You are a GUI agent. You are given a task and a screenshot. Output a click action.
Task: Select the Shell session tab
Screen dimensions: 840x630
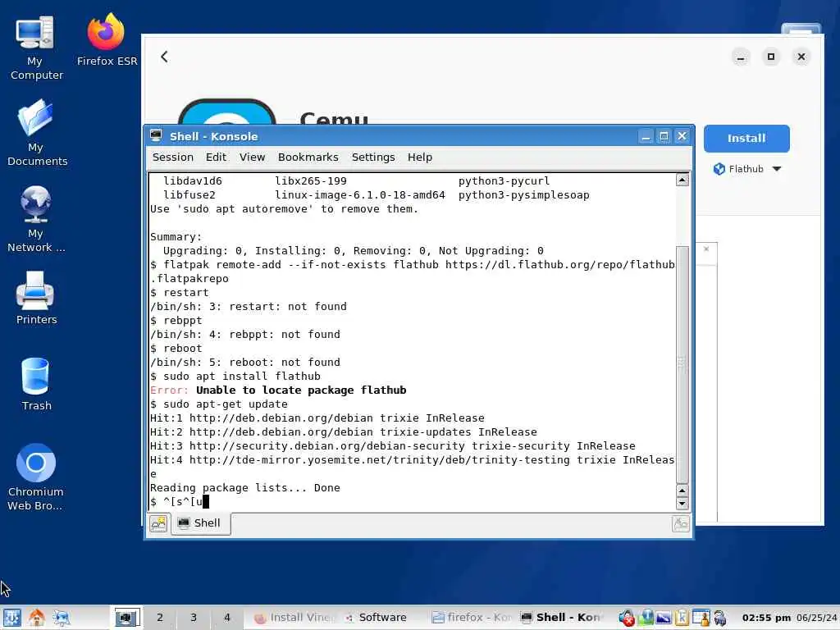[x=200, y=523]
